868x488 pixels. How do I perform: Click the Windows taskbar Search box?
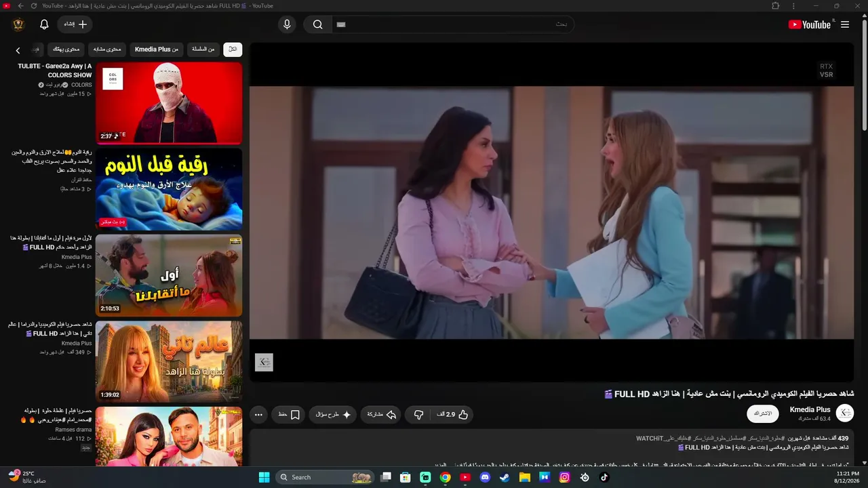[325, 477]
